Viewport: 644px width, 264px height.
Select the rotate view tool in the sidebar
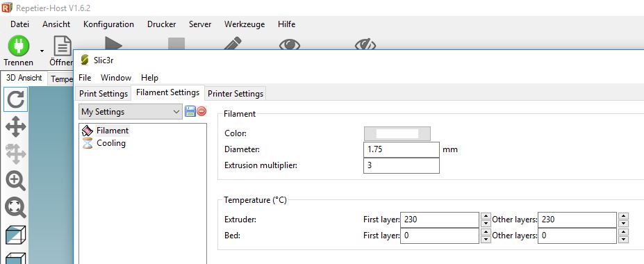coord(15,99)
